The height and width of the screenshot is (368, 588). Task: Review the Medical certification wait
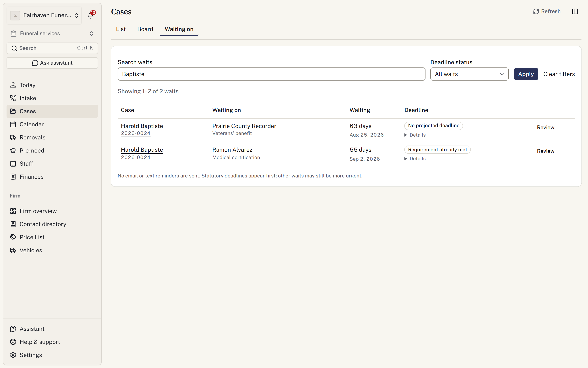(x=546, y=151)
